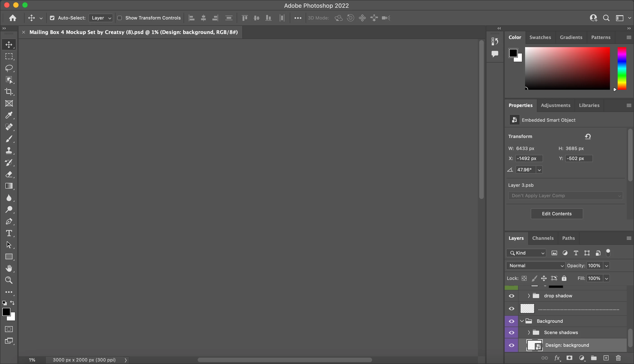
Task: Select the Crop tool
Action: [9, 92]
